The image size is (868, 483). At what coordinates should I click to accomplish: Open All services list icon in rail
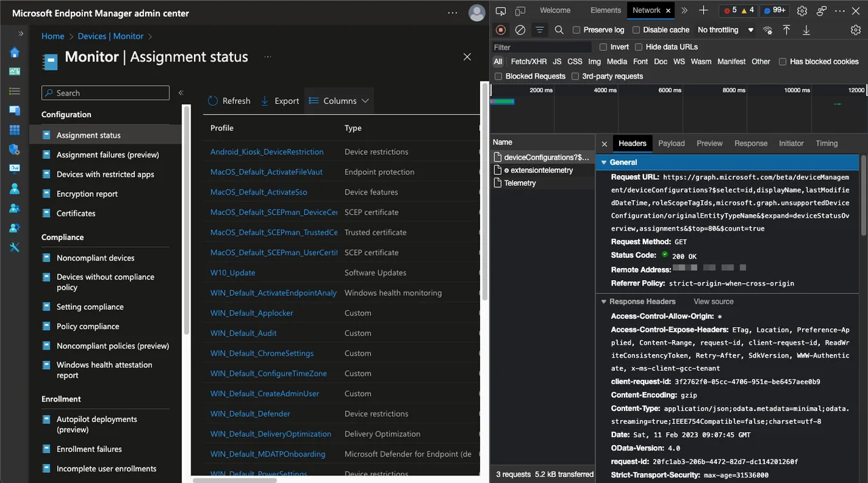[14, 91]
